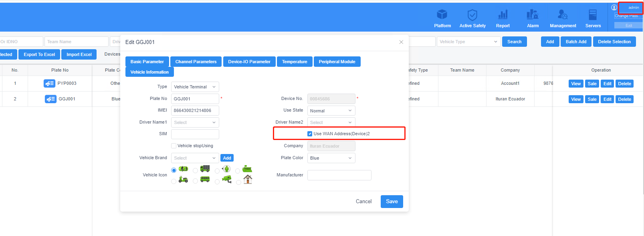Pick the green security camera vehicle icon

[x=227, y=179]
